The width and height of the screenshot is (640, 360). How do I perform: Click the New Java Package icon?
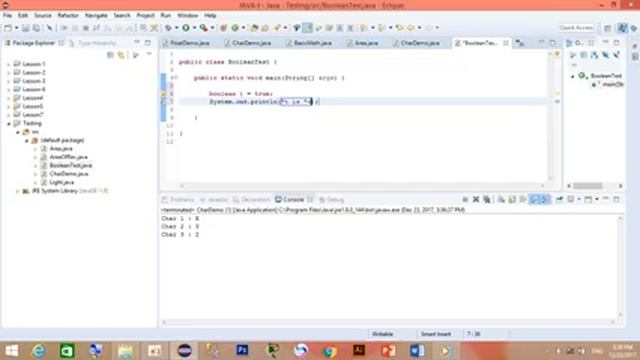click(223, 28)
